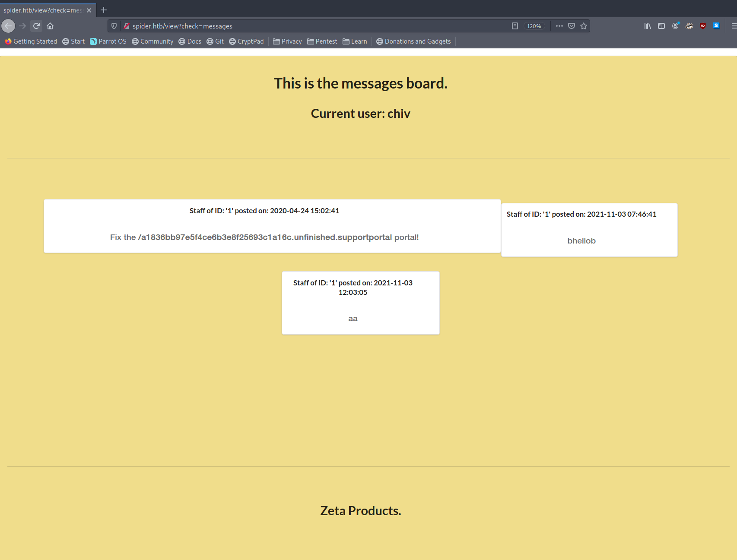737x560 pixels.
Task: Save page to Pocket
Action: (x=572, y=26)
